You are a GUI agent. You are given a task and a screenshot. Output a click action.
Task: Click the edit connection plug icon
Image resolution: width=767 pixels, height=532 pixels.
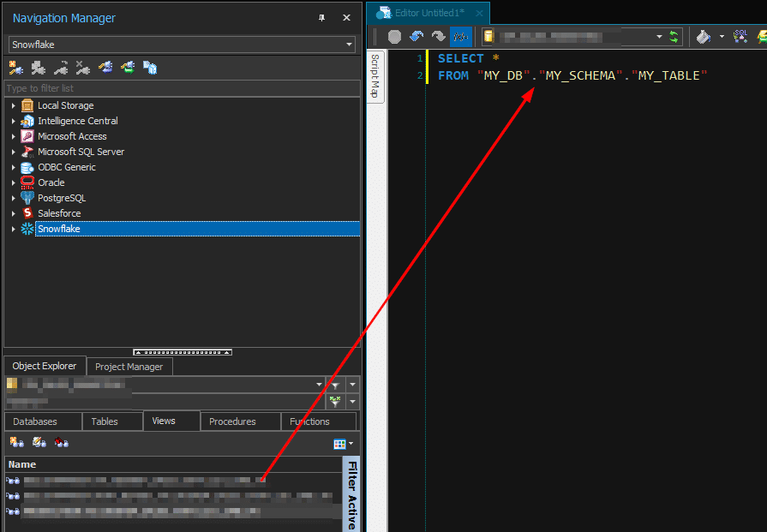(x=61, y=68)
